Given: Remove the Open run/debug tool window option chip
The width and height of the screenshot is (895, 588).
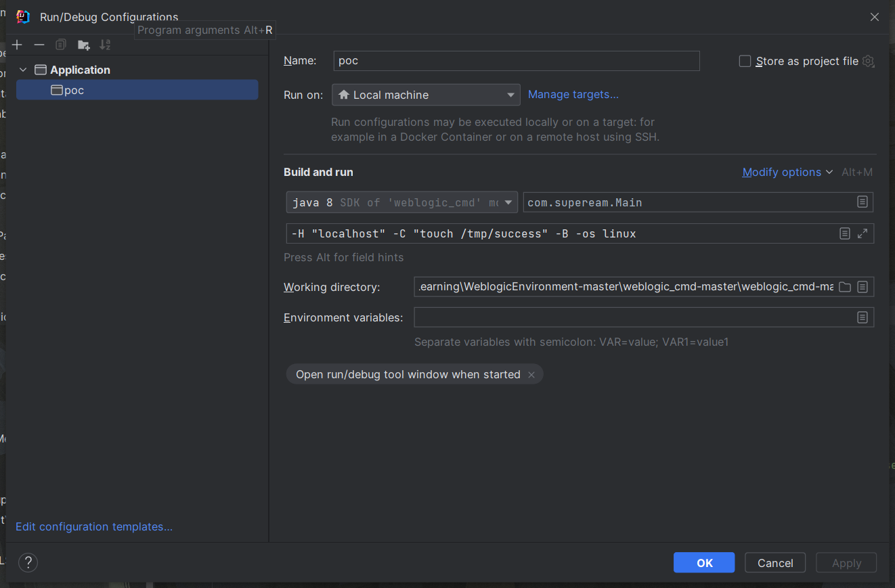Looking at the screenshot, I should pyautogui.click(x=531, y=375).
